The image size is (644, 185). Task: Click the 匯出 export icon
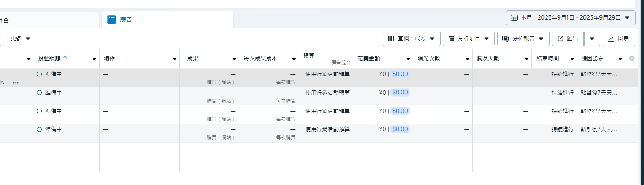560,39
